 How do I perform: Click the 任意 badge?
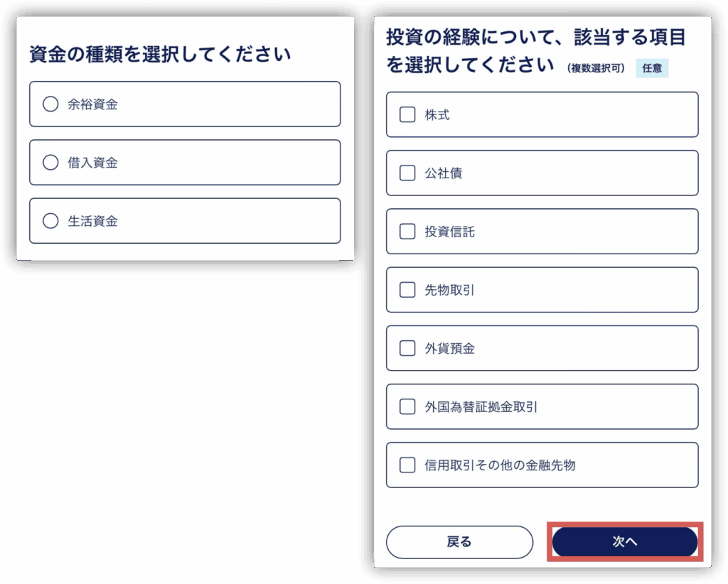pyautogui.click(x=652, y=69)
